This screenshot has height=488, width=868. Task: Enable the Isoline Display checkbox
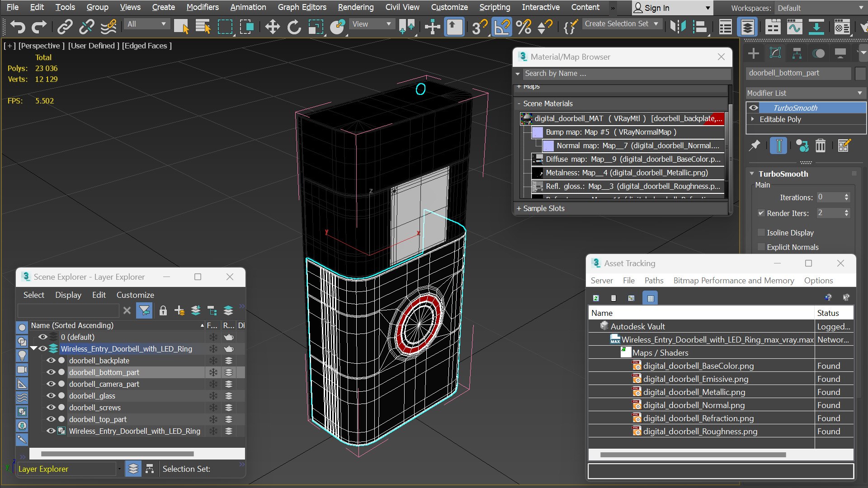(x=761, y=233)
